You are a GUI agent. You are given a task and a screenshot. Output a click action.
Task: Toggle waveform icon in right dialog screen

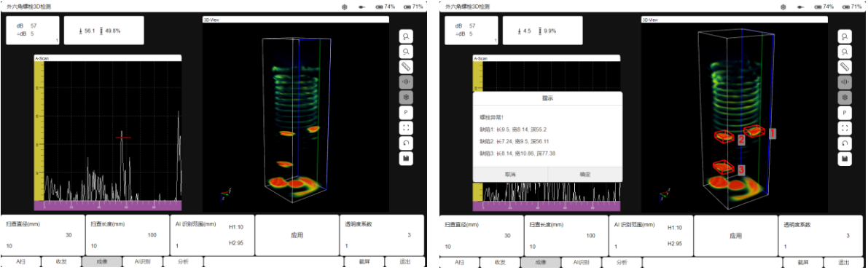pyautogui.click(x=845, y=82)
